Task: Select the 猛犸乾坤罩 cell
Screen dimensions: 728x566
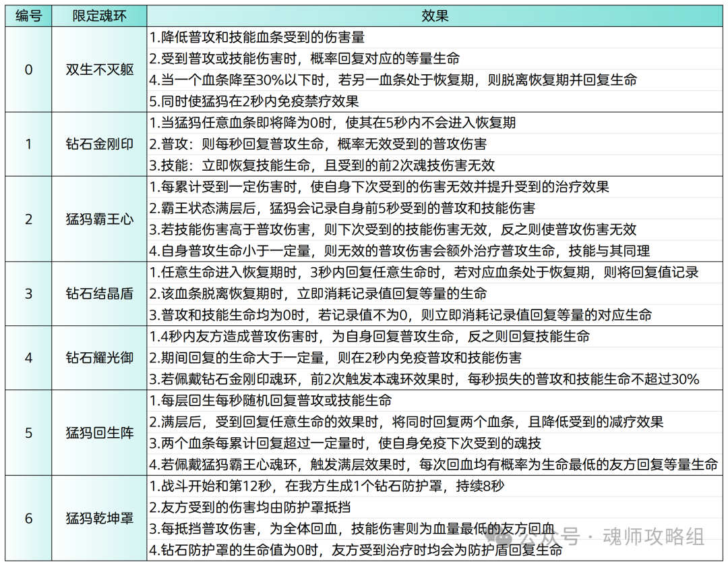Action: (99, 518)
